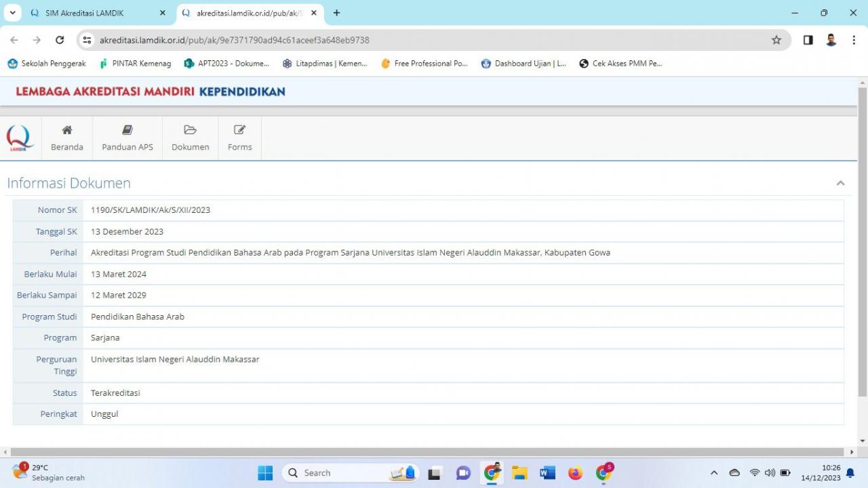The width and height of the screenshot is (868, 488).
Task: Select the Perihal Akreditasi Program Studi text
Action: (351, 253)
